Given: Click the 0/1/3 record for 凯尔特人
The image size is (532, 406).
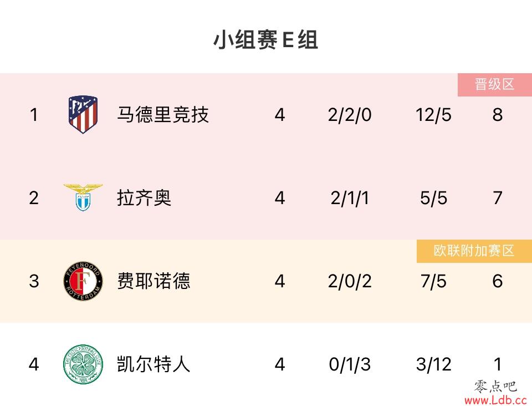Looking at the screenshot, I should 350,364.
